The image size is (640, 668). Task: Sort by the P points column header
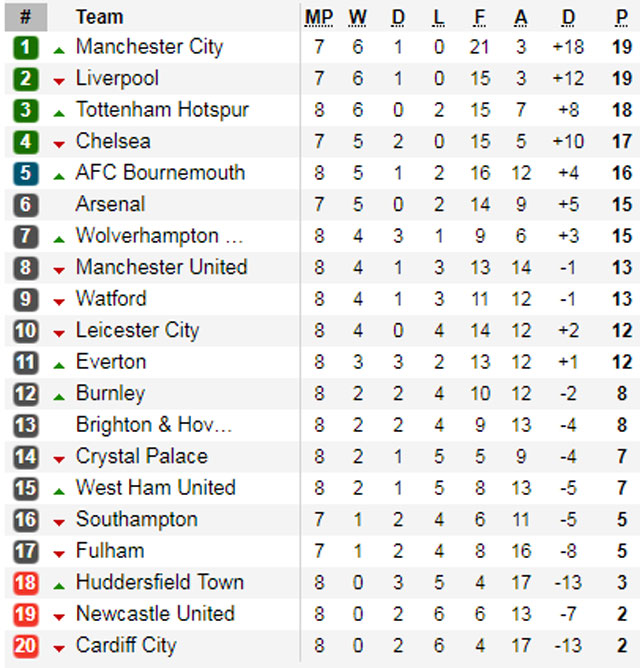click(623, 16)
